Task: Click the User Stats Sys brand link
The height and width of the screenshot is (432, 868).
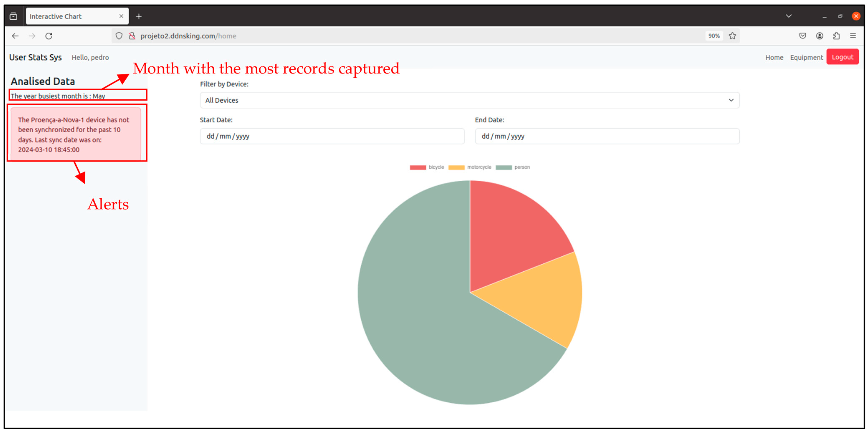Action: [x=35, y=57]
